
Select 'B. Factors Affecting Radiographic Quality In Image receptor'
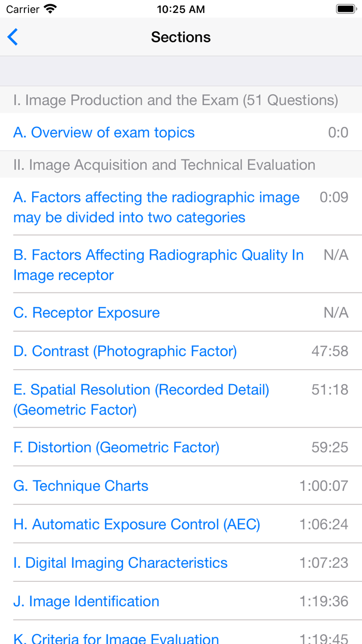(x=158, y=265)
